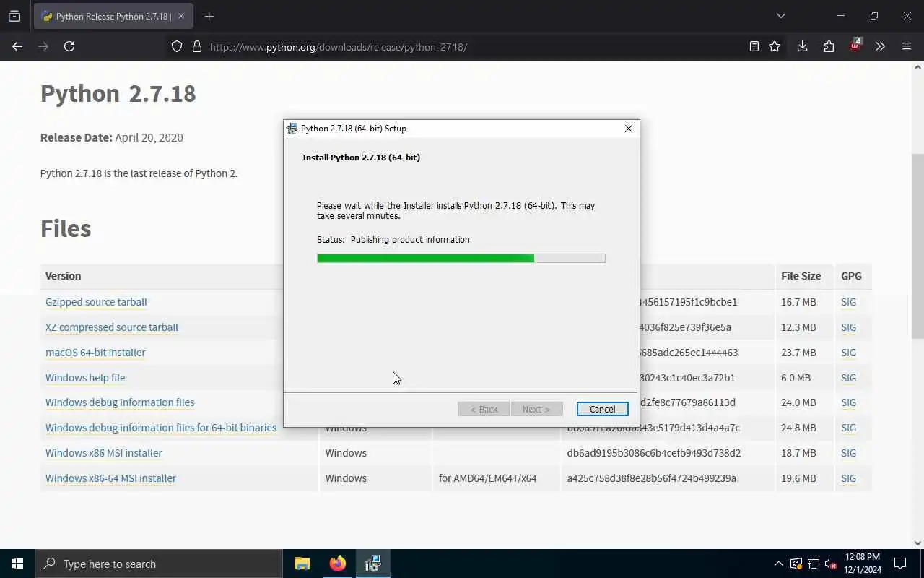This screenshot has width=924, height=578.
Task: Click the Python 2.7.18 page heading
Action: [x=118, y=93]
